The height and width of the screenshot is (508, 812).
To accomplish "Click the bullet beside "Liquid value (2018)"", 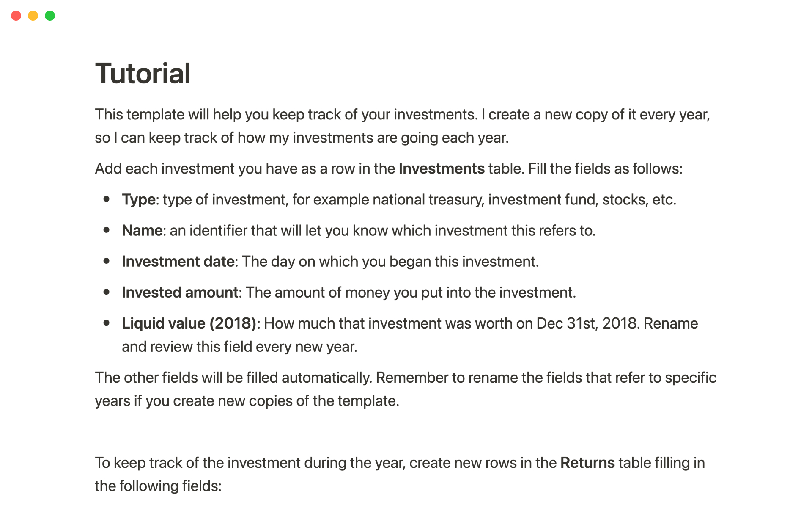I will [107, 323].
